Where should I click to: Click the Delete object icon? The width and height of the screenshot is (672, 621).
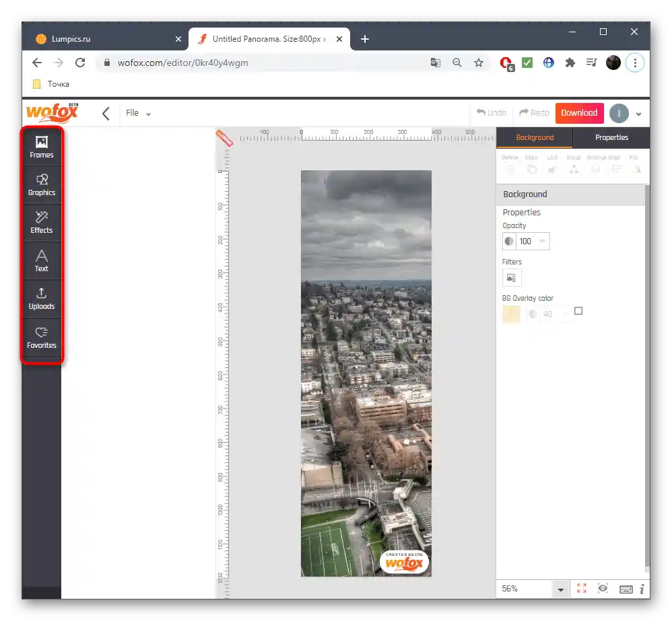pyautogui.click(x=510, y=169)
